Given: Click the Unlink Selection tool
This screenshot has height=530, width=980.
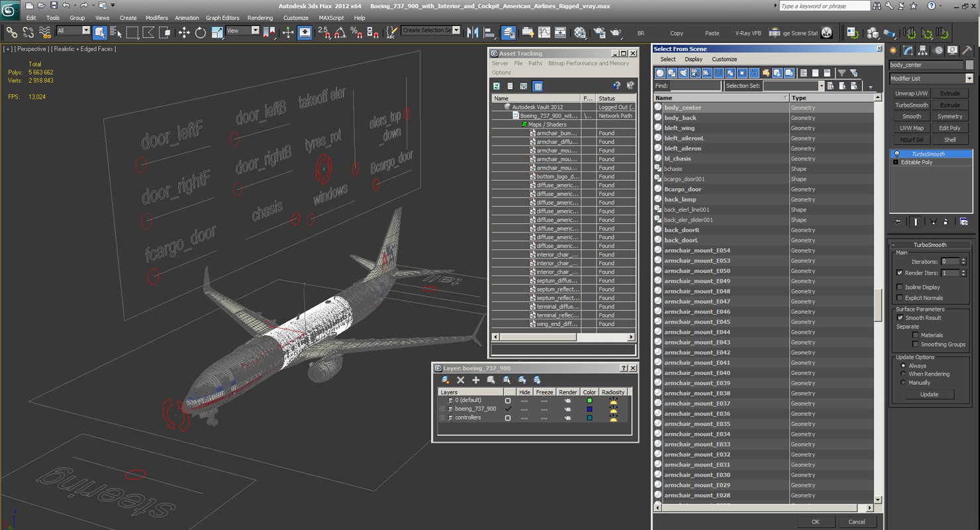Looking at the screenshot, I should (x=28, y=32).
